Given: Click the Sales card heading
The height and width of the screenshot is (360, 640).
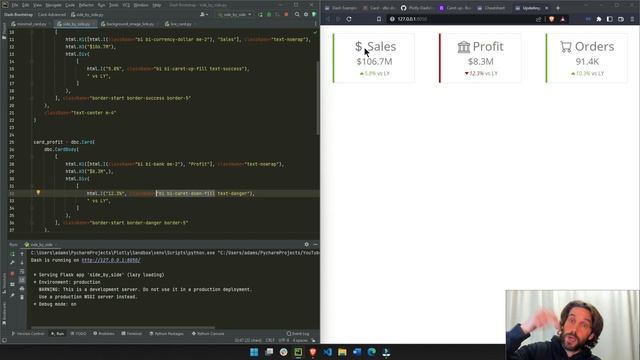Looking at the screenshot, I should pyautogui.click(x=375, y=47).
